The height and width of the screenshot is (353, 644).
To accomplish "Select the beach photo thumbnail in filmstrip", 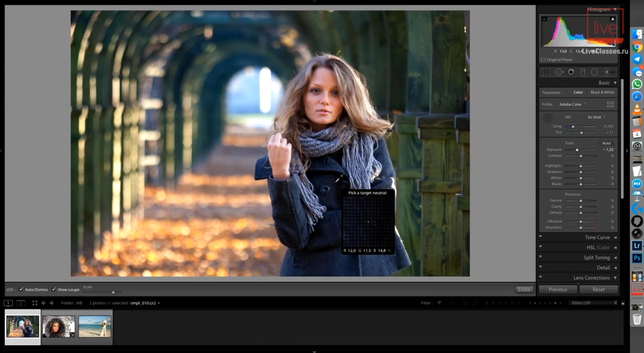I will click(x=95, y=326).
